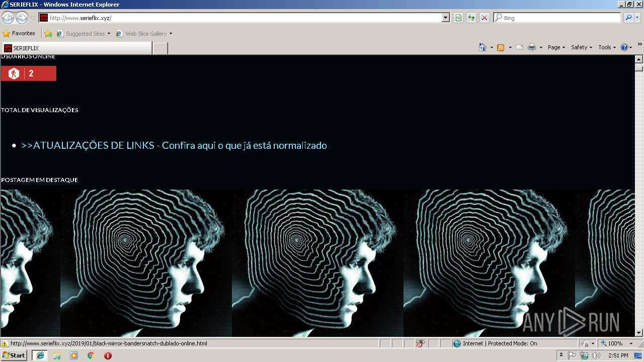Click the vertical scrollbar down arrow
The height and width of the screenshot is (362, 644).
(x=639, y=332)
